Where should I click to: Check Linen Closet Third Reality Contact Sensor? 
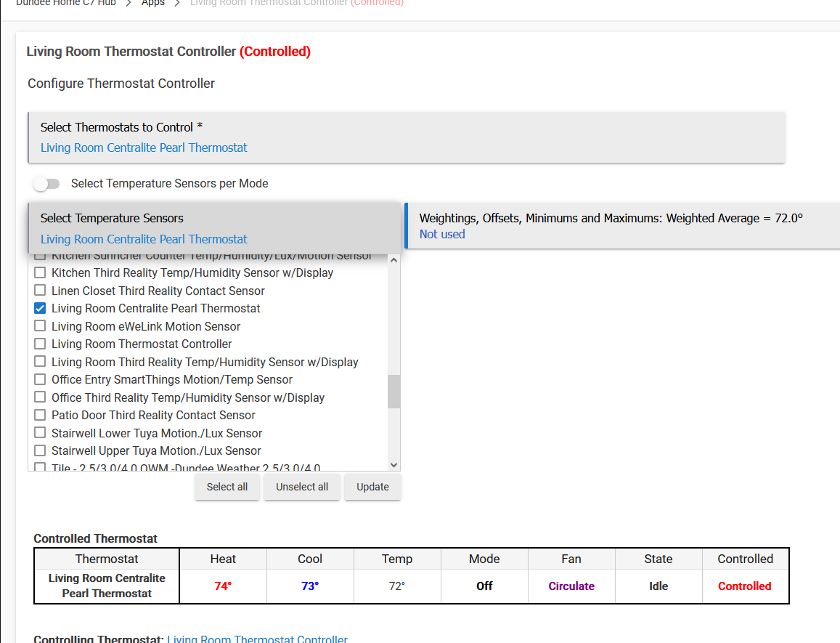click(x=40, y=290)
